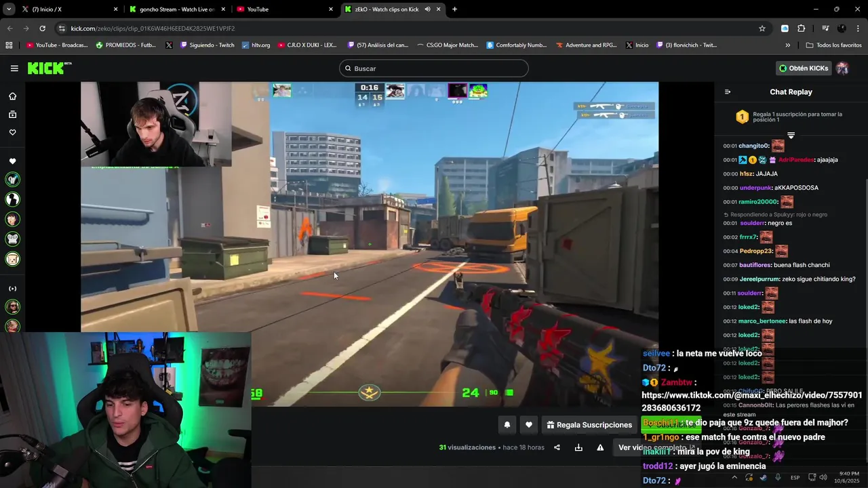Open the Adventure and RPG bookmark

tap(586, 45)
